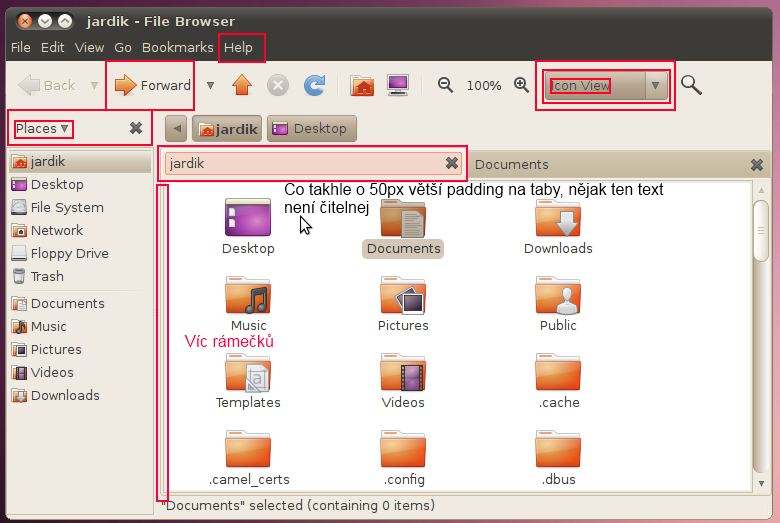The image size is (780, 523).
Task: Select the Desktop folder icon in the file view
Action: point(248,217)
